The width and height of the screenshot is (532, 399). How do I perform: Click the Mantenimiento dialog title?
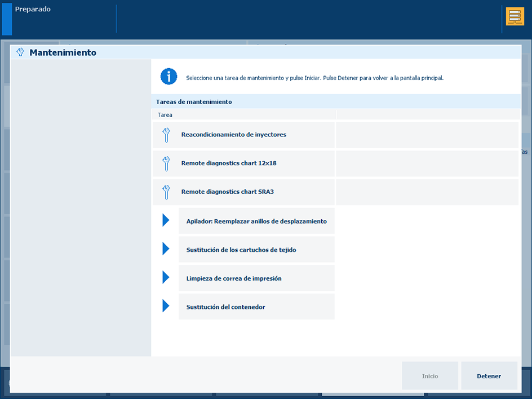pyautogui.click(x=63, y=52)
